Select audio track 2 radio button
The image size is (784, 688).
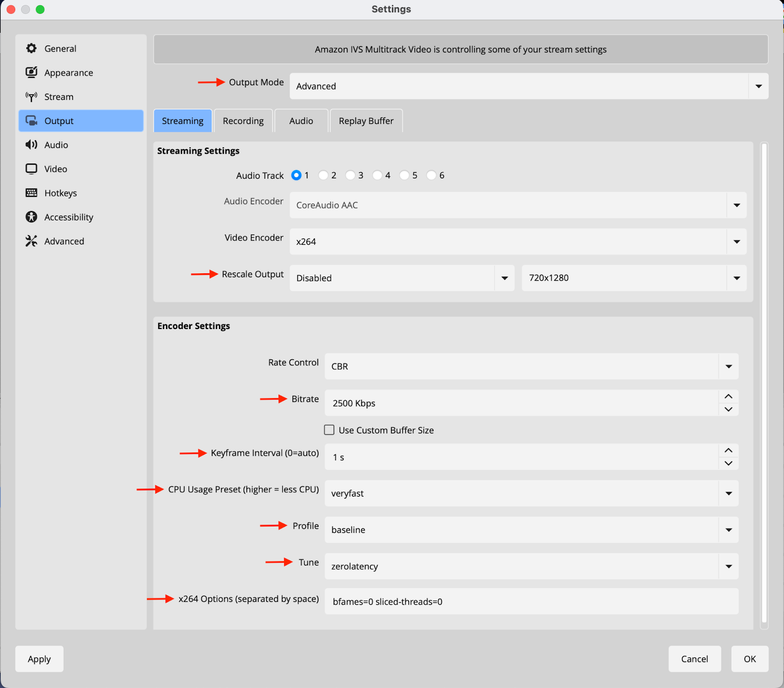point(323,175)
